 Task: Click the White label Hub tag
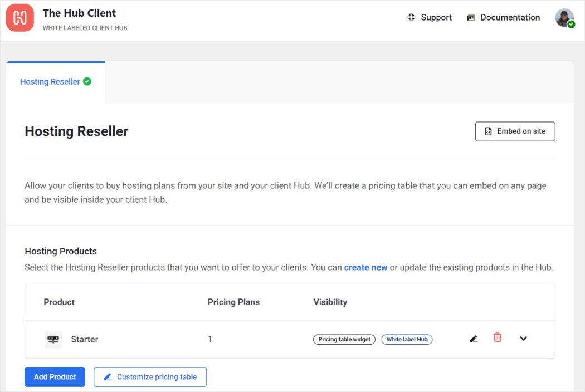pyautogui.click(x=407, y=340)
